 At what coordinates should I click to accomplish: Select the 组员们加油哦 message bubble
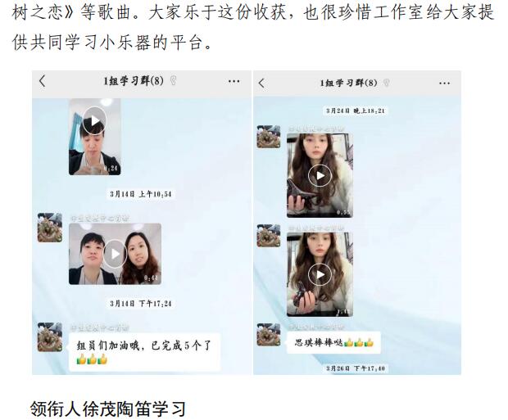click(144, 352)
